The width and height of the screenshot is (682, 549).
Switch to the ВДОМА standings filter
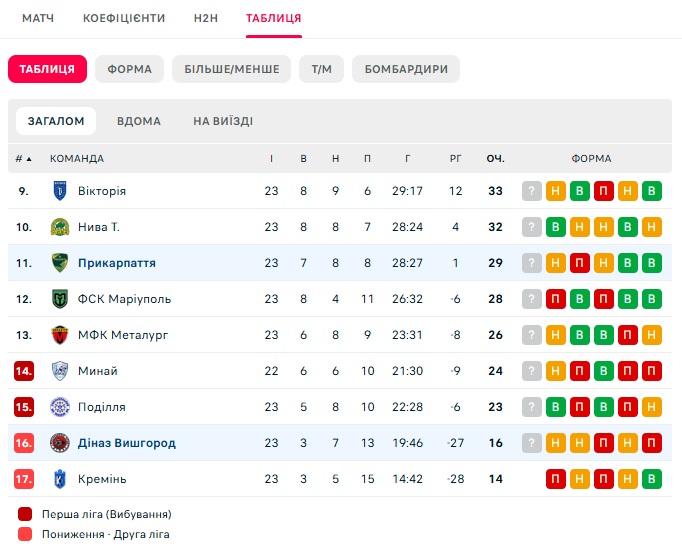pyautogui.click(x=139, y=121)
